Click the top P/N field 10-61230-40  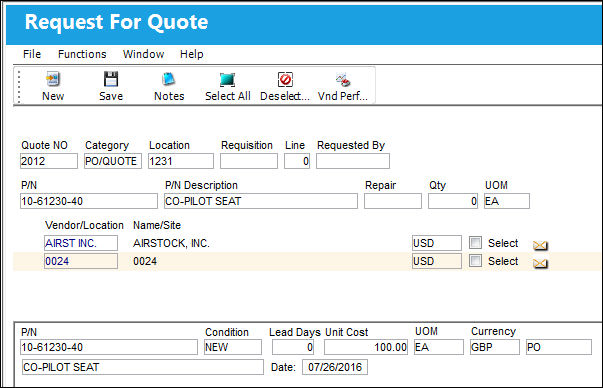point(89,201)
